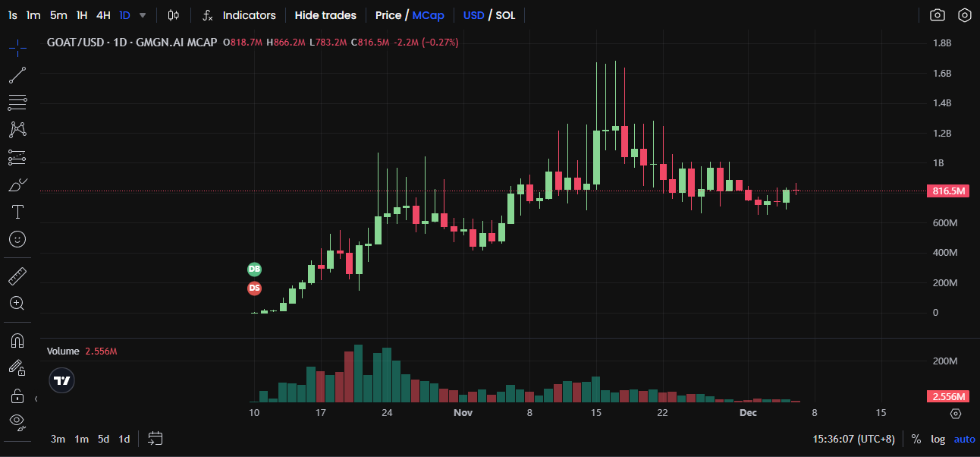The width and height of the screenshot is (980, 457).
Task: Click the DB trade marker on chart
Action: click(x=255, y=269)
